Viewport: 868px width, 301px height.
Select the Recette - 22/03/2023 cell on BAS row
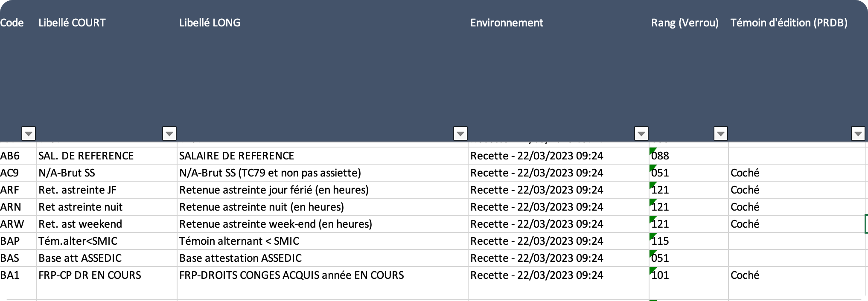537,258
